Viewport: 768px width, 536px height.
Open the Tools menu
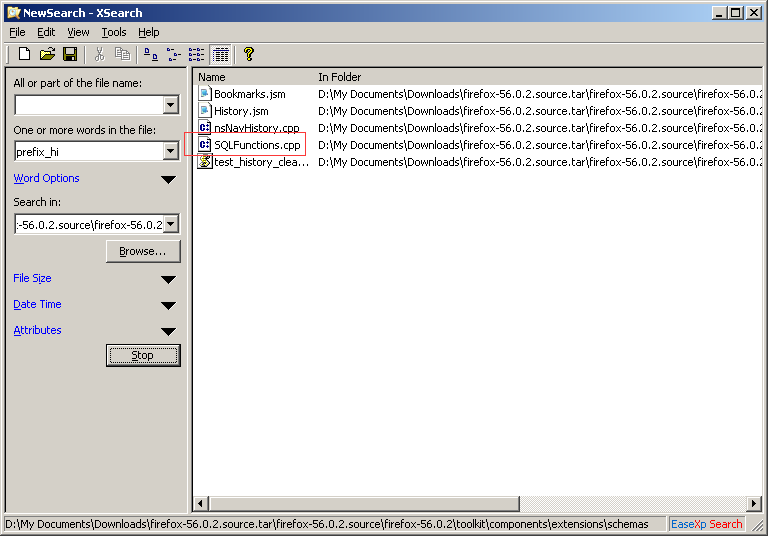[114, 32]
